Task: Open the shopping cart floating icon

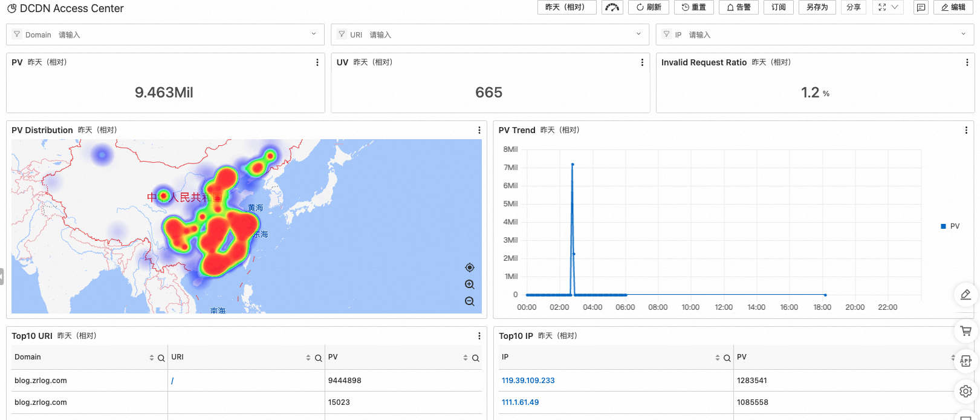Action: pyautogui.click(x=965, y=331)
